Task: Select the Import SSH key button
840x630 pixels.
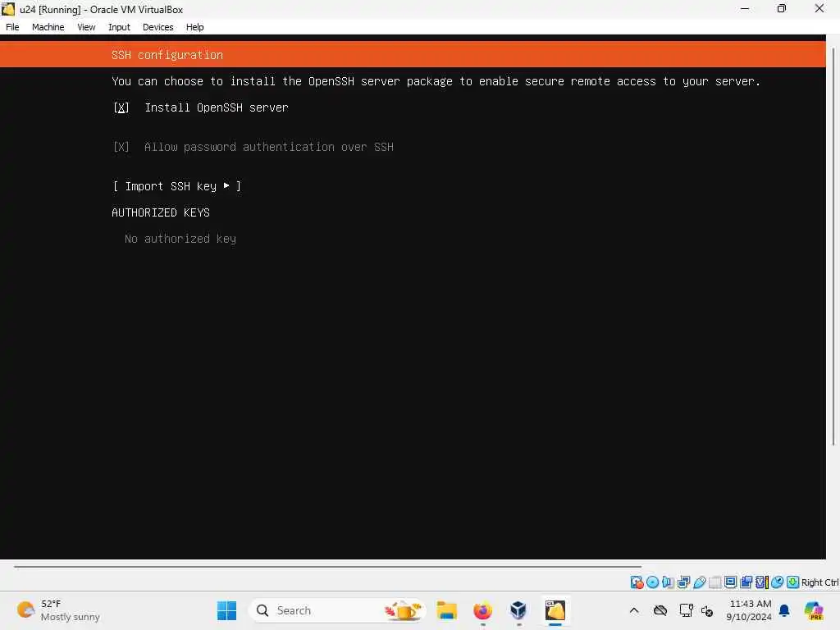Action: (x=177, y=186)
